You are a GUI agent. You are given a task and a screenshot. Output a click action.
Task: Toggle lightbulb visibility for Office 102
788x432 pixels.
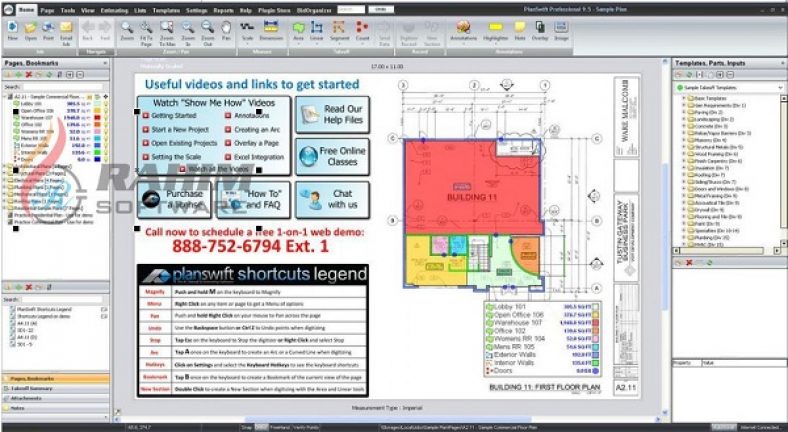pos(106,125)
